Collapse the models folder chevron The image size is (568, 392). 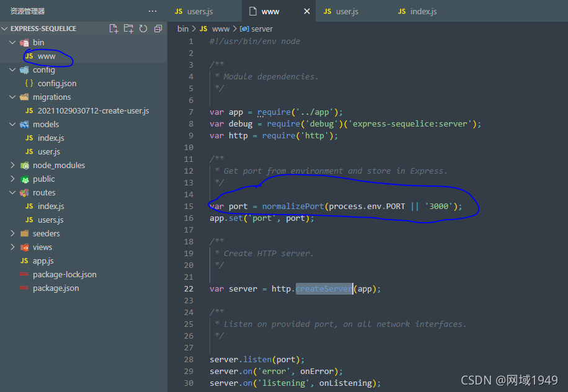coord(12,124)
